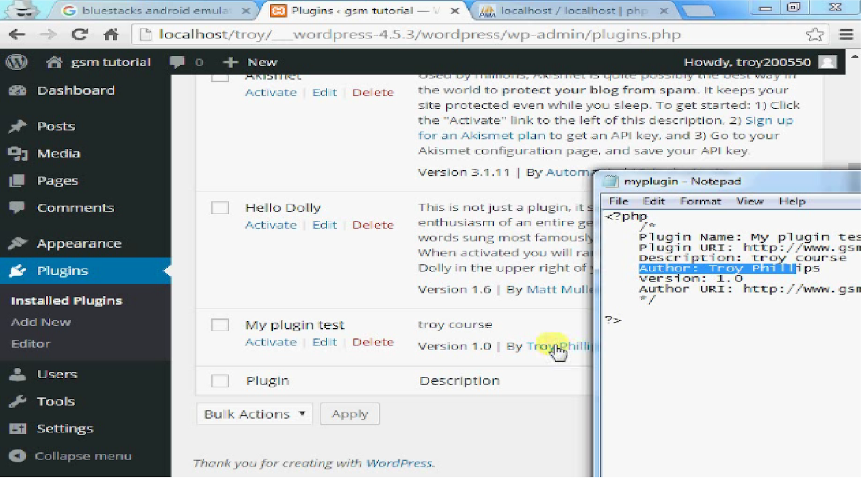Close the bluestacks android emulator tab

coord(245,11)
